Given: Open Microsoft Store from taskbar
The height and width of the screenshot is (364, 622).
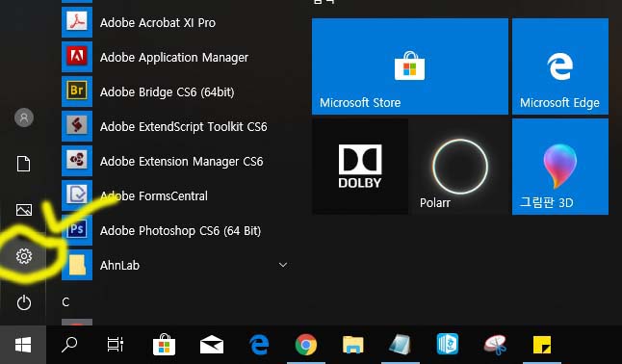Looking at the screenshot, I should (x=165, y=345).
